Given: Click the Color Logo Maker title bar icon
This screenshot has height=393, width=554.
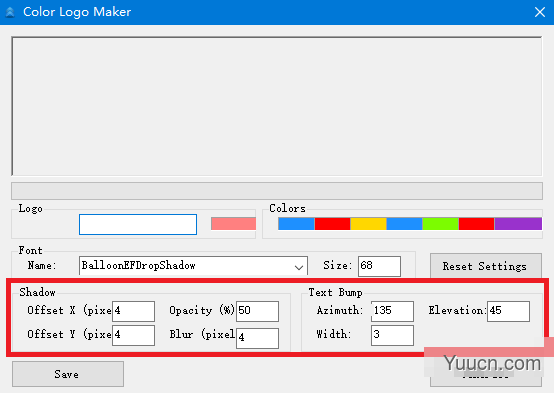Looking at the screenshot, I should click(x=10, y=12).
